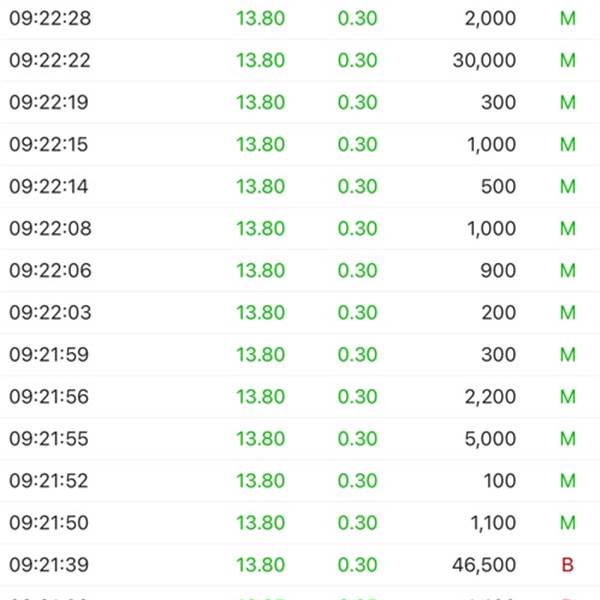Click the M marker on the 09:22:28 row

click(568, 18)
